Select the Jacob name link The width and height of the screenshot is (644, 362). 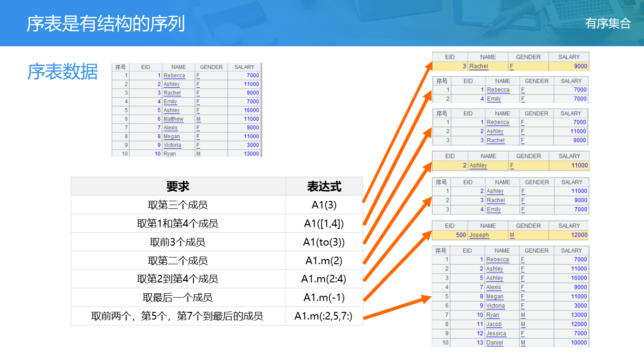[494, 324]
